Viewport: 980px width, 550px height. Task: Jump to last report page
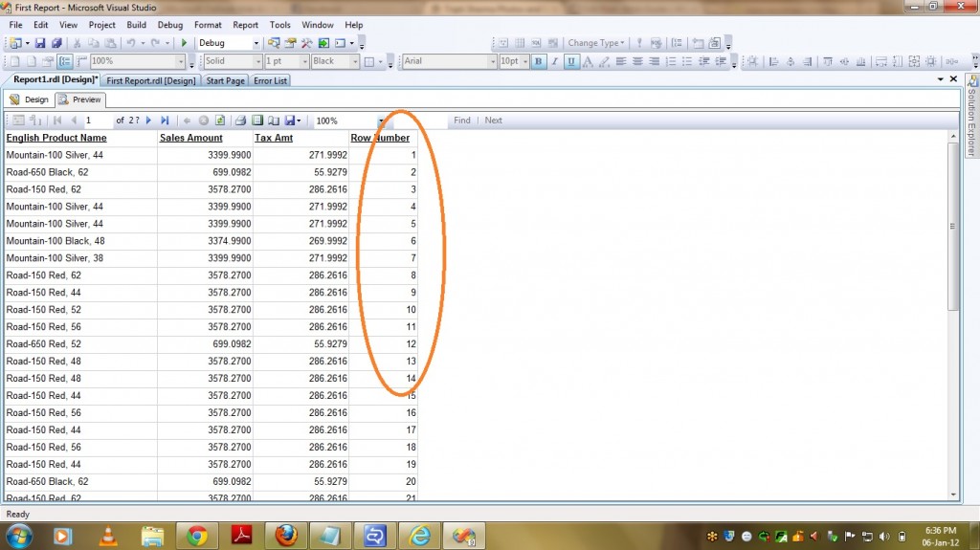click(x=165, y=121)
